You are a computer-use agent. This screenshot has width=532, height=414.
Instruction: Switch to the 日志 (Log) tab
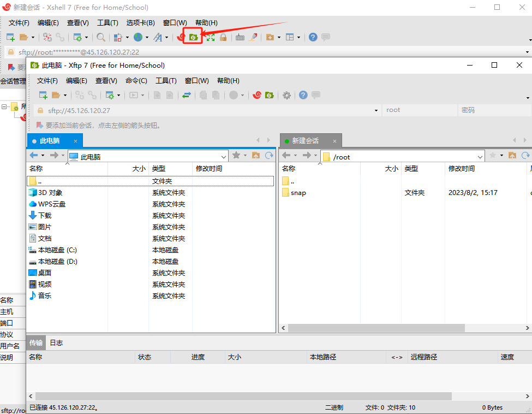56,342
